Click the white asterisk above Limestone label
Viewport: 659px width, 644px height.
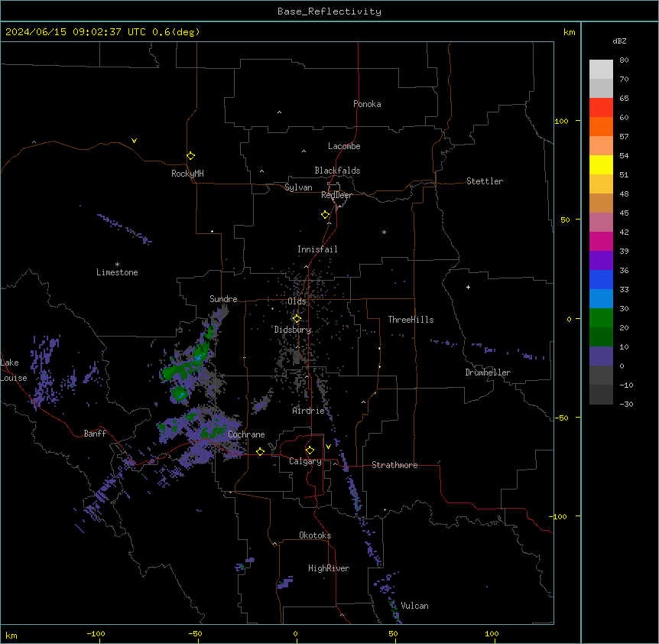click(117, 265)
